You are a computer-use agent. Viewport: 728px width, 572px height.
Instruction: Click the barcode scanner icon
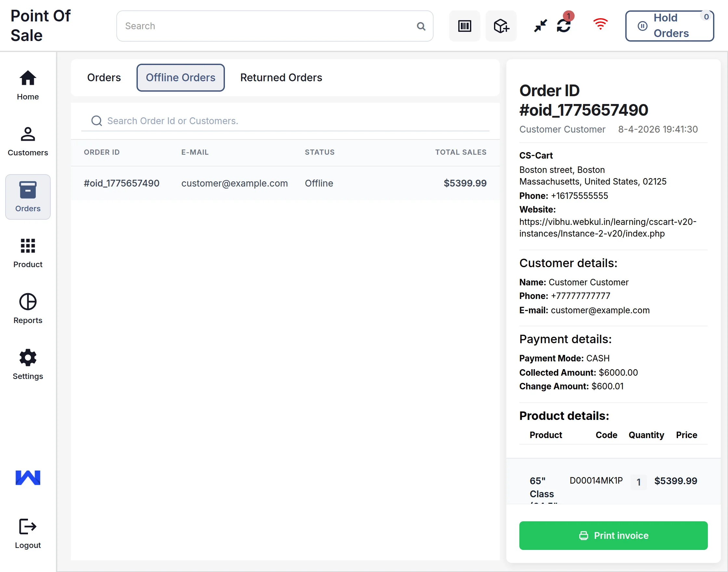464,26
